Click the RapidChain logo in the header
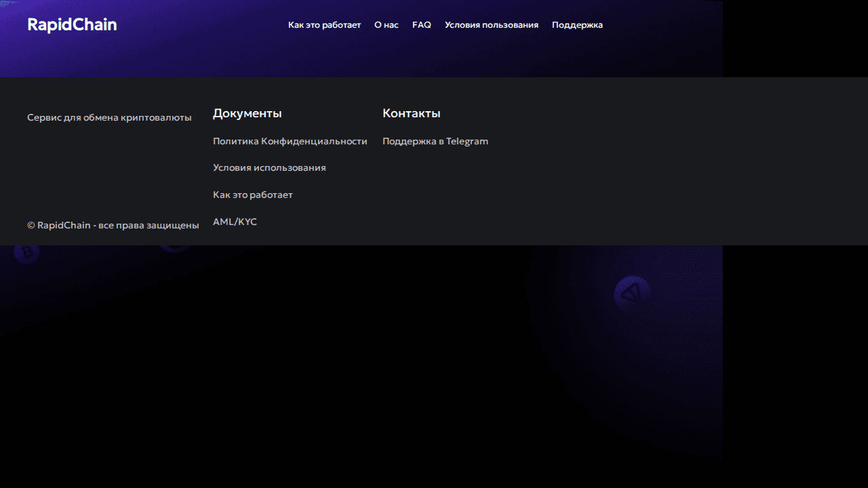868x488 pixels. click(72, 25)
